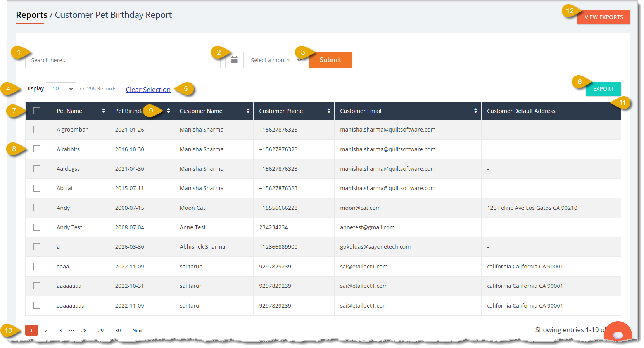Jump to page 30
644x348 pixels.
118,331
